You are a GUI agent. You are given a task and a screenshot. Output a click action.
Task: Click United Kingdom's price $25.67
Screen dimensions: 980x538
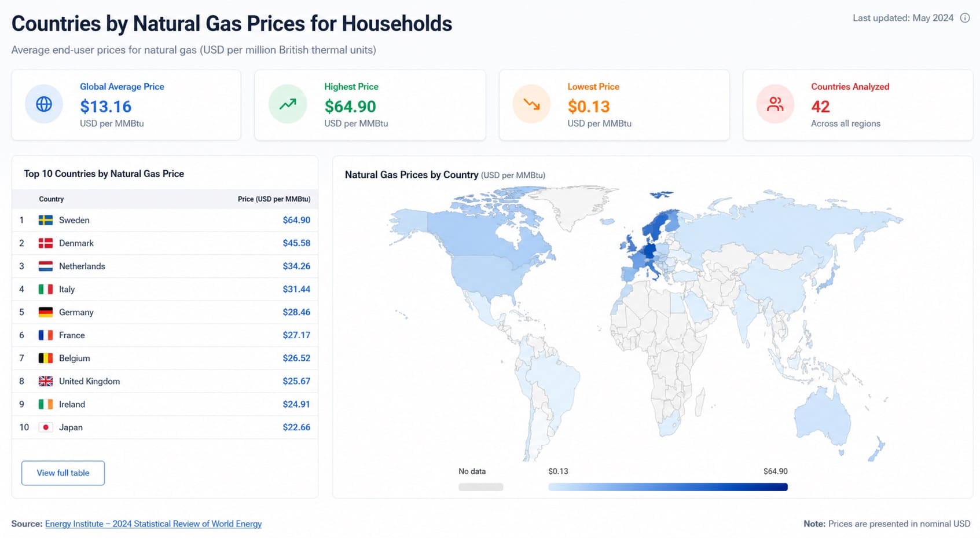point(296,381)
